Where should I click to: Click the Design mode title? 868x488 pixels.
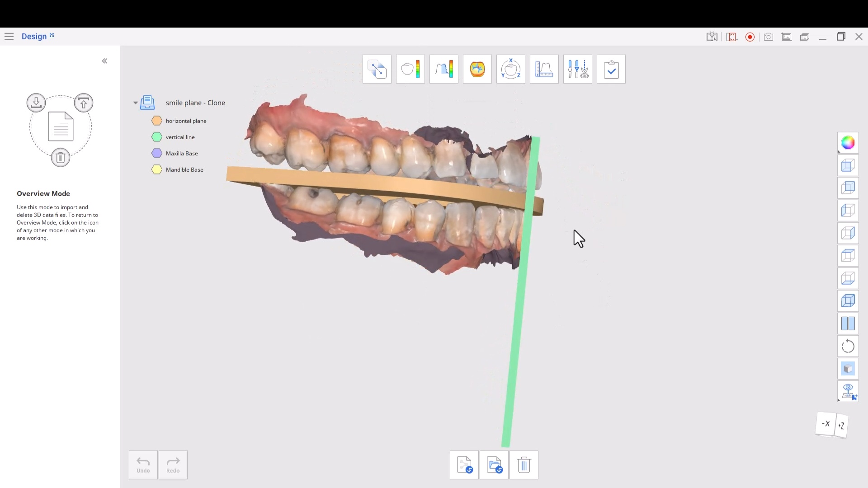pos(34,36)
